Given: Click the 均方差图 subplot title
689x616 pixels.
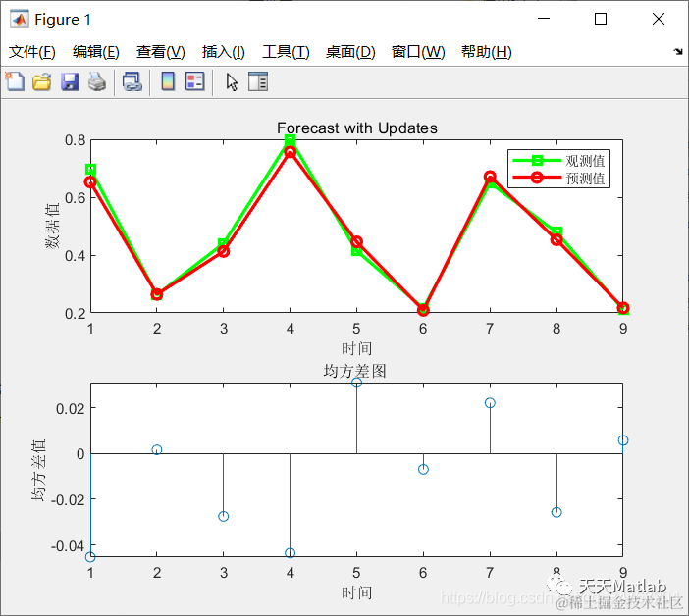Looking at the screenshot, I should [355, 371].
